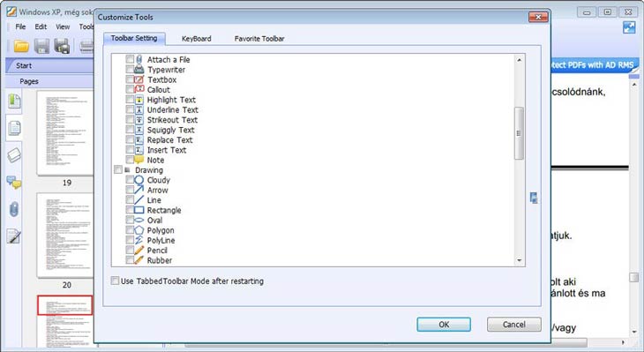Close the Customize Tools dialog
The image size is (644, 352).
pyautogui.click(x=538, y=17)
